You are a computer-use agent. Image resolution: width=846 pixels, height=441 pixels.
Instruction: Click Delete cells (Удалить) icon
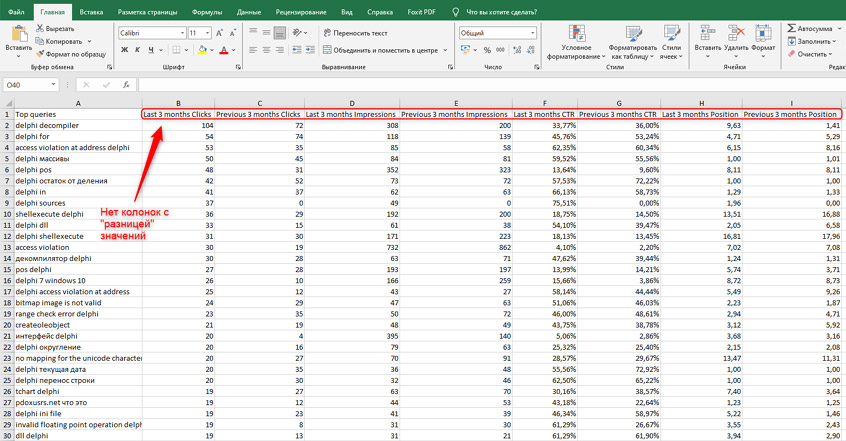tap(736, 39)
